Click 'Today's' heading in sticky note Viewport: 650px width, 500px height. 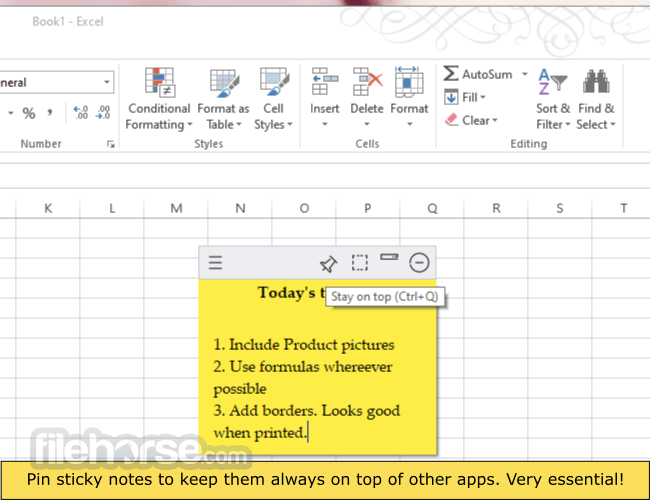pyautogui.click(x=287, y=293)
